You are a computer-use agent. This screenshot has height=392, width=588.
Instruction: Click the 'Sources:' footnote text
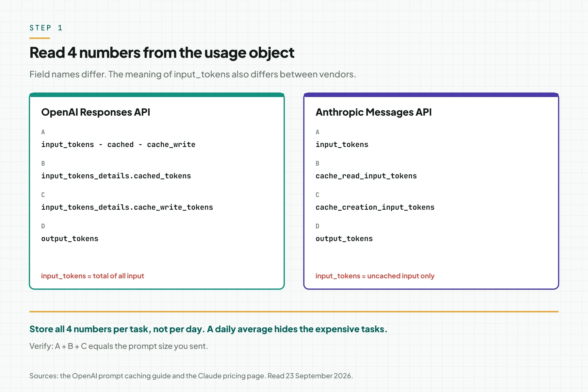coord(191,376)
